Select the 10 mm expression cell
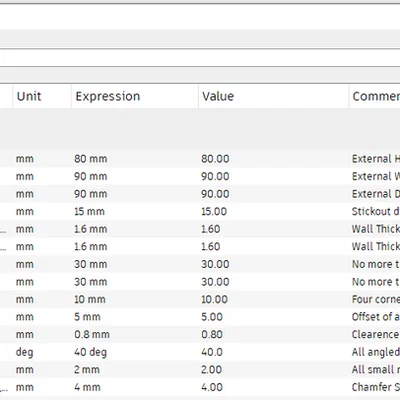The width and height of the screenshot is (400, 400). (x=135, y=299)
